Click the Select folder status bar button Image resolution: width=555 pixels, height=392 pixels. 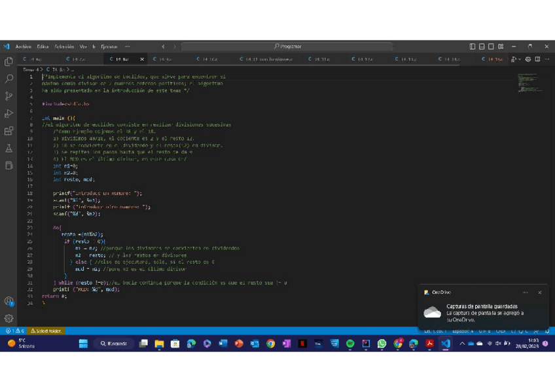46,331
